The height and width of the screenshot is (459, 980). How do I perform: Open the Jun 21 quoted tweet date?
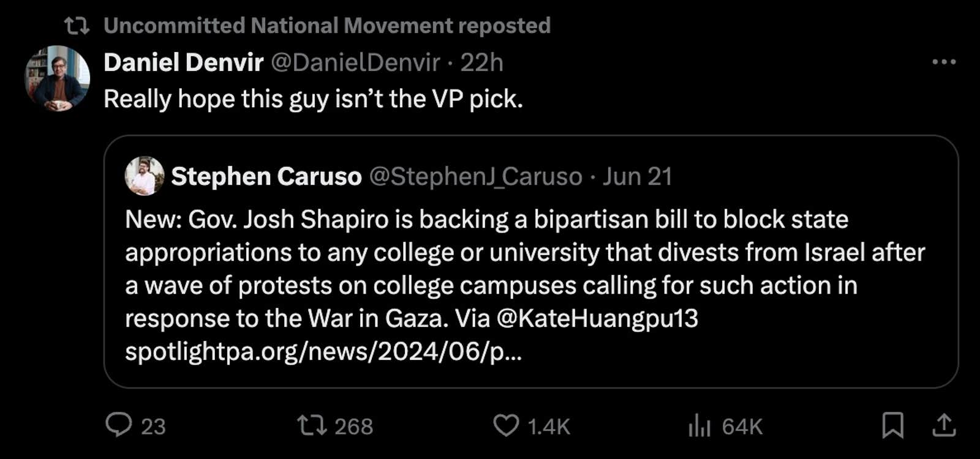(637, 176)
